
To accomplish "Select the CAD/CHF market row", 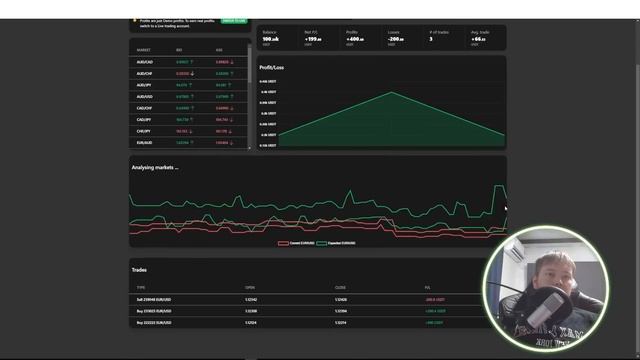I will tap(188, 108).
